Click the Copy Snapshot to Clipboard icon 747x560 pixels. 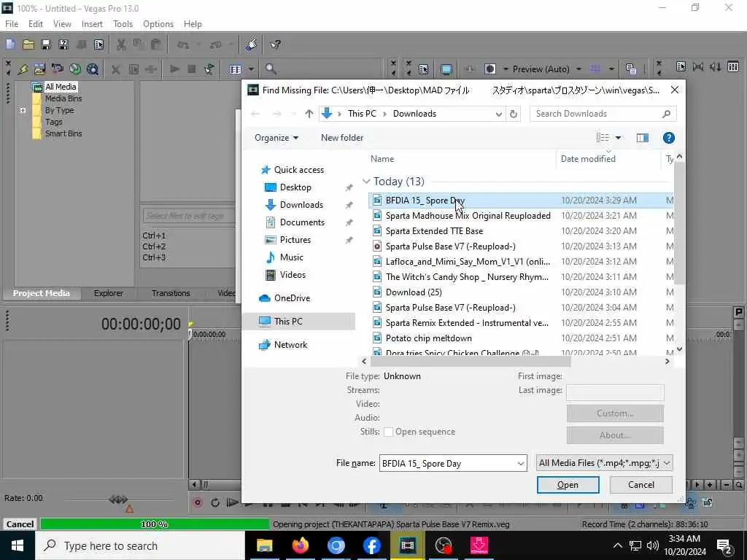pyautogui.click(x=631, y=69)
